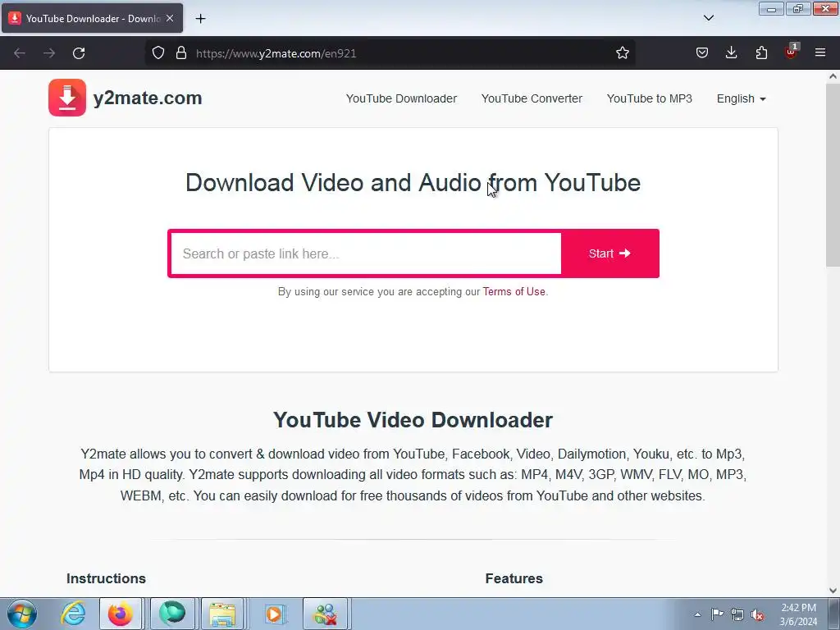Open YouTube to MP3 nav link
840x630 pixels.
tap(650, 98)
